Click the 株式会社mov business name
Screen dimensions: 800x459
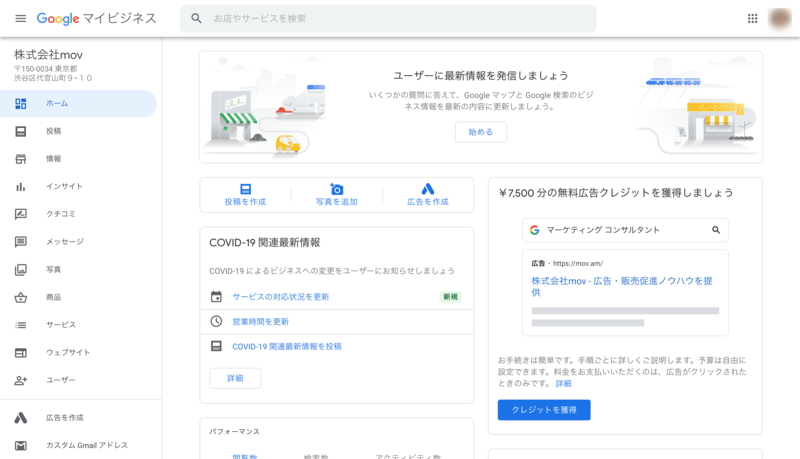48,55
